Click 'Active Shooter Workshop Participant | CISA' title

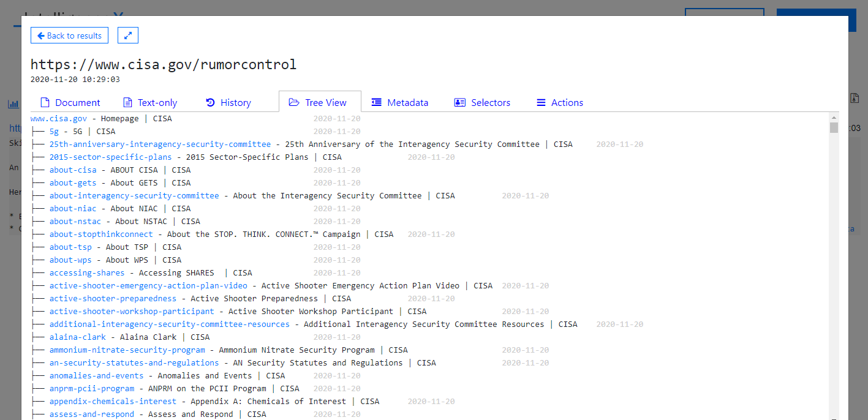click(328, 312)
